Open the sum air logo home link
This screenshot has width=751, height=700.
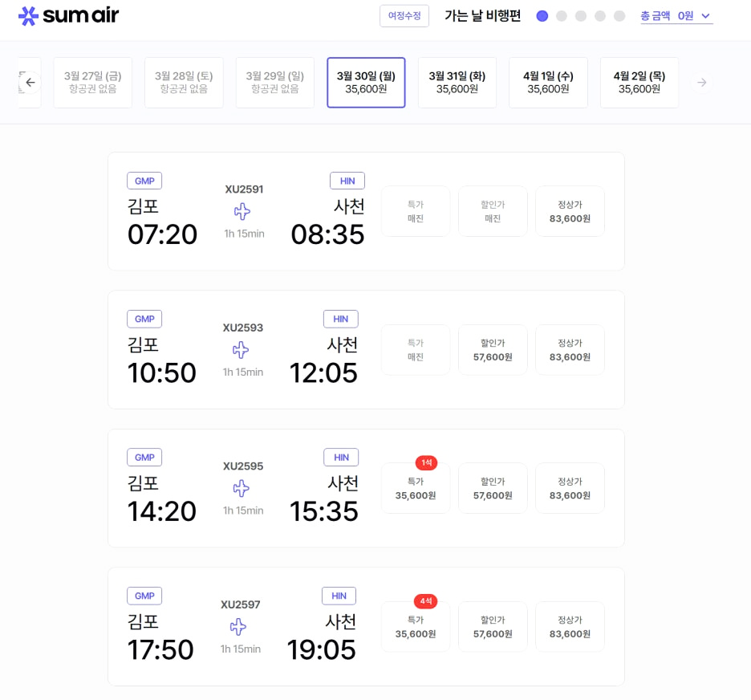68,16
